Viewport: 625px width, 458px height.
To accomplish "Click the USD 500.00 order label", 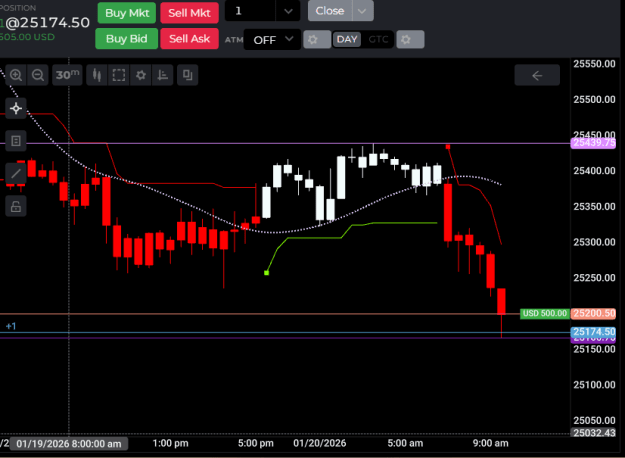I will coord(544,313).
